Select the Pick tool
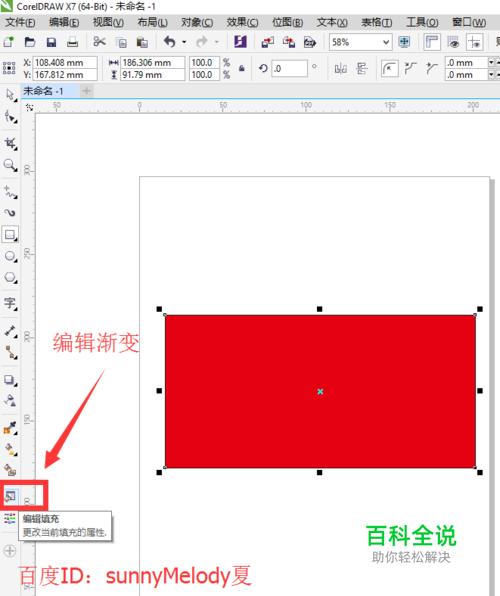Screen dimensions: 500x596 click(10, 95)
